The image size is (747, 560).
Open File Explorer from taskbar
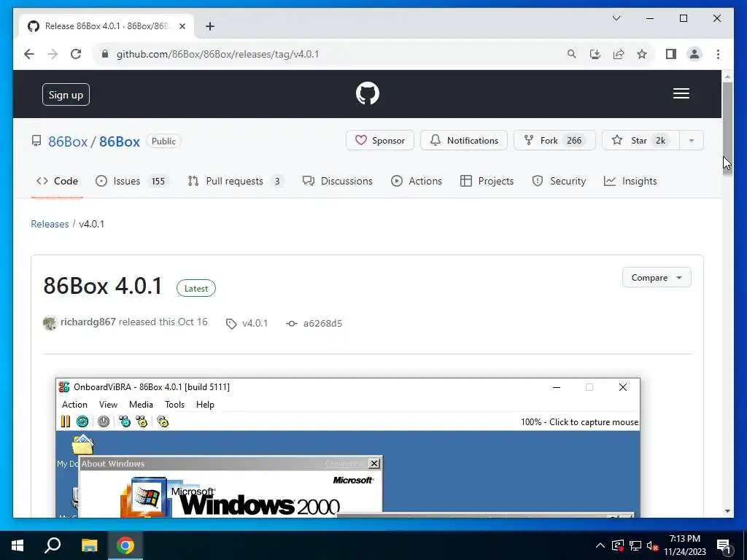tap(89, 545)
